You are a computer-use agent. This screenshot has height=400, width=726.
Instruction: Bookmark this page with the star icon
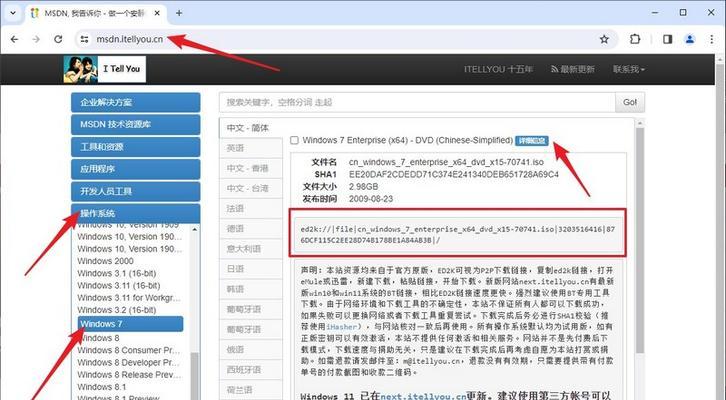click(x=604, y=39)
